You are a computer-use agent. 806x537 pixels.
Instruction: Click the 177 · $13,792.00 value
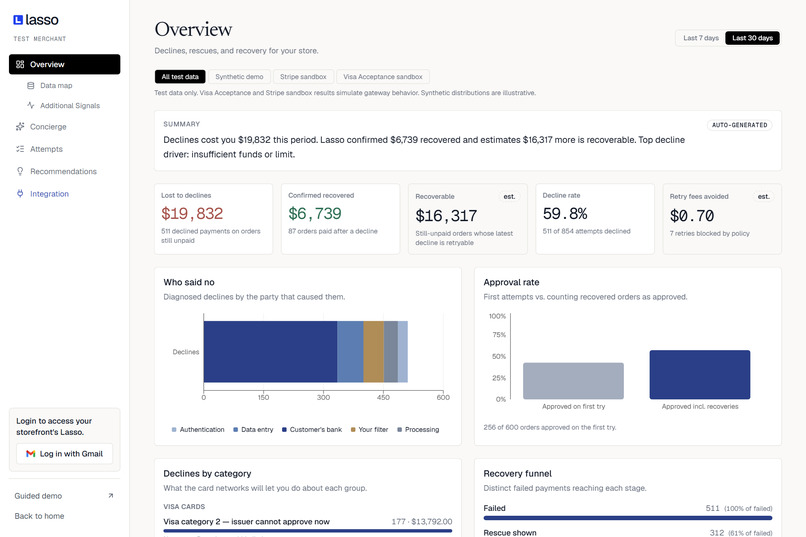pos(422,522)
